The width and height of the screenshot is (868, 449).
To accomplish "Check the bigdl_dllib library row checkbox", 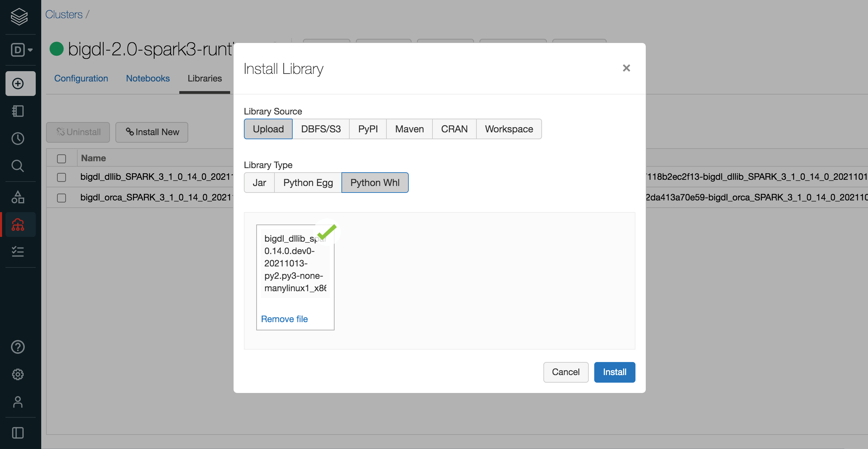I will point(61,177).
